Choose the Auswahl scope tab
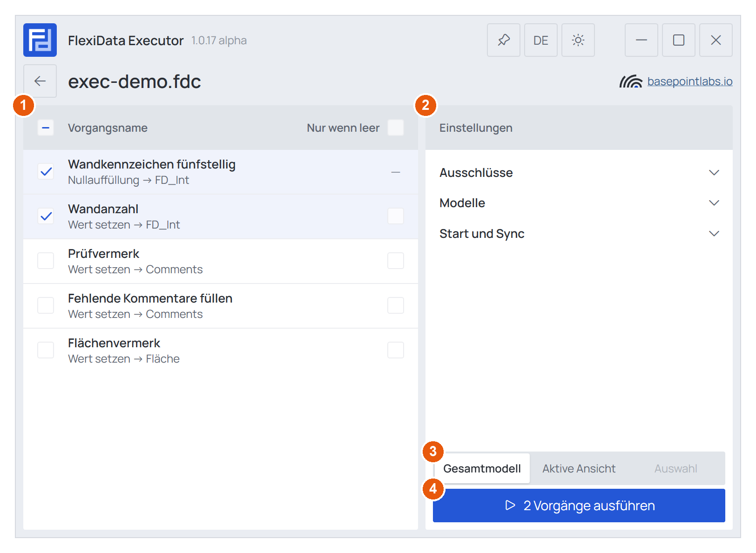Viewport: 756px width, 553px height. click(675, 468)
